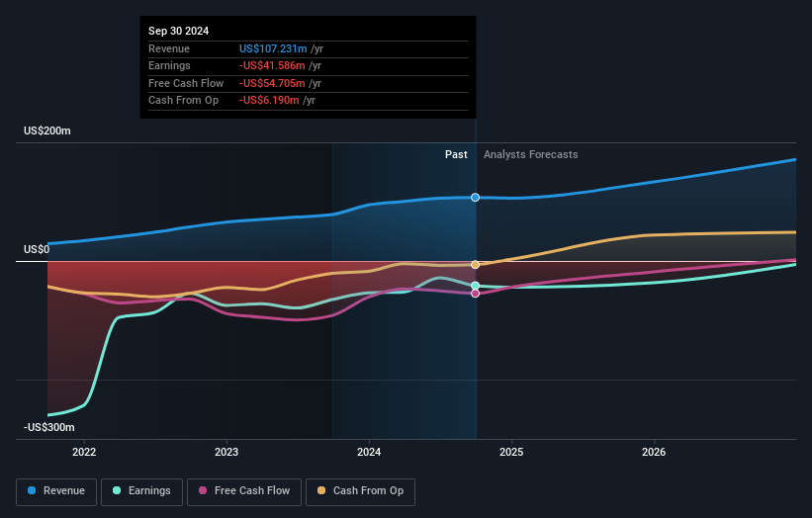812x518 pixels.
Task: Select the 2022 x-axis label
Action: 84,452
